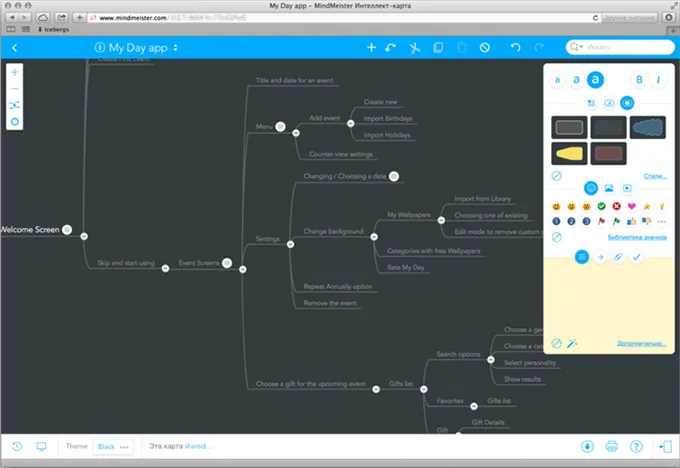The image size is (680, 468).
Task: Toggle italic text formatting
Action: click(x=659, y=79)
